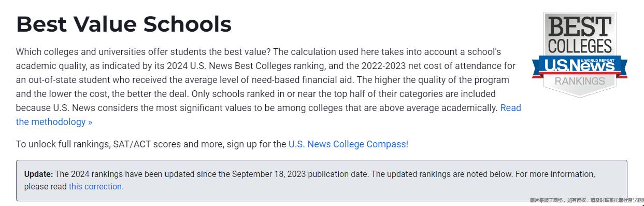Click the Best Value Schools heading
The image size is (644, 206).
click(x=124, y=24)
